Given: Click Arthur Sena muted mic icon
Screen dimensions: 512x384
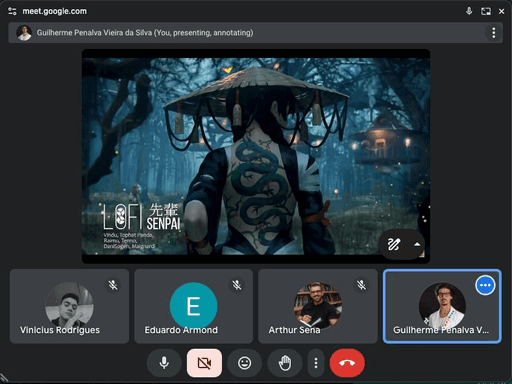Looking at the screenshot, I should tap(361, 285).
